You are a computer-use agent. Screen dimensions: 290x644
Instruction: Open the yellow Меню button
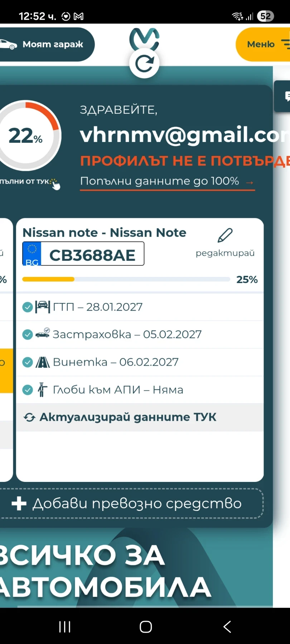click(x=263, y=44)
